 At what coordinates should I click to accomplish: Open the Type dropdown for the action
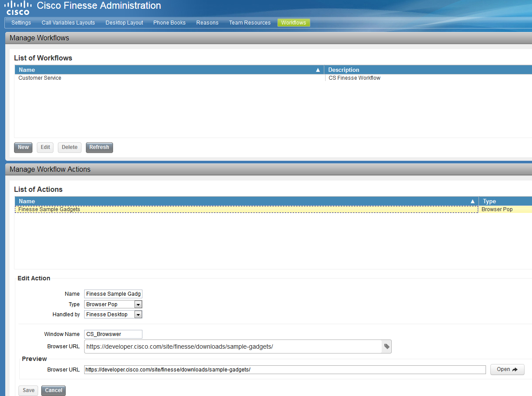point(138,304)
